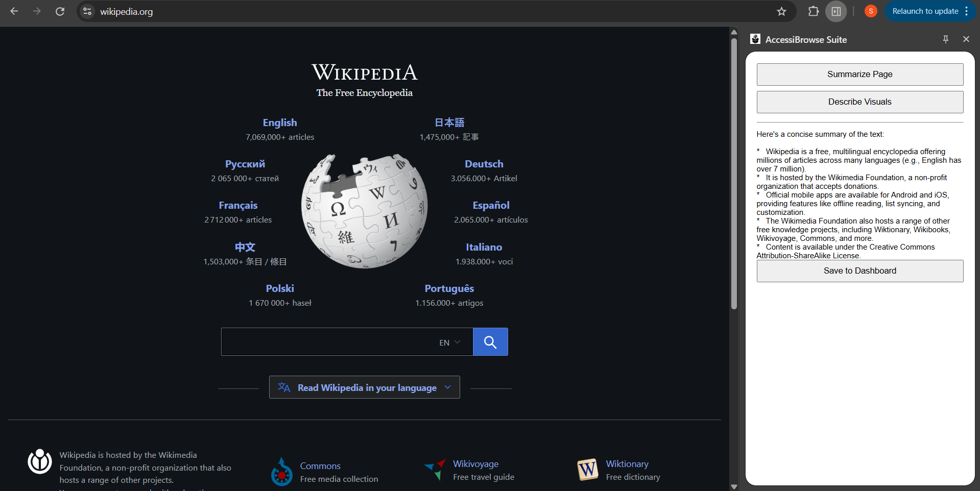Open the Extensions puzzle icon
The image size is (980, 491).
814,11
